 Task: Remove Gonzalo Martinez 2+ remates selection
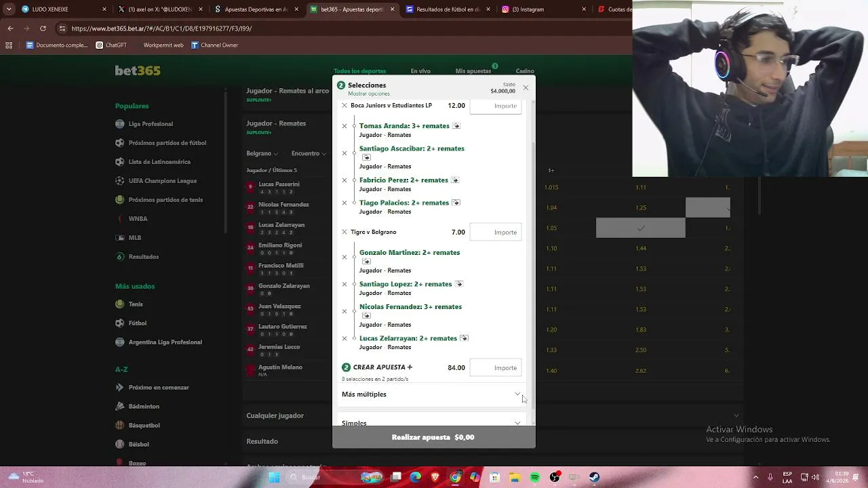click(x=344, y=257)
